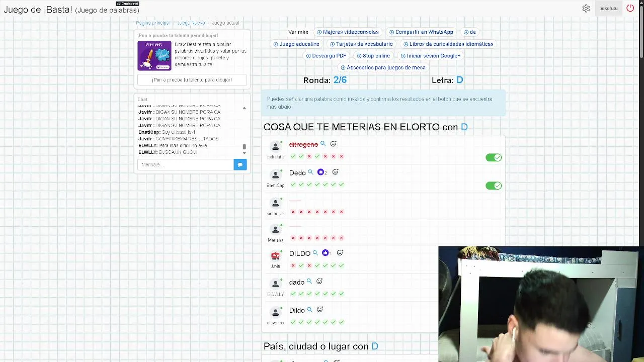644x362 pixels.
Task: Click '¡Pon a prueba tu talento para dibujar!' button
Action: coord(192,79)
